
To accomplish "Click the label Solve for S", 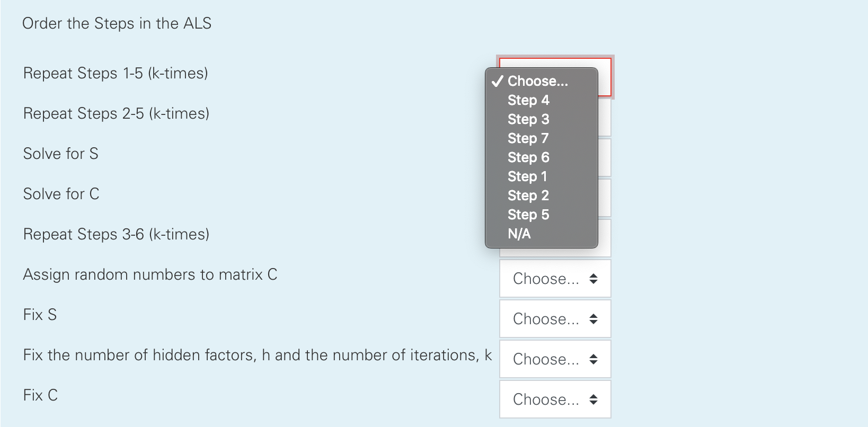I will click(x=60, y=153).
